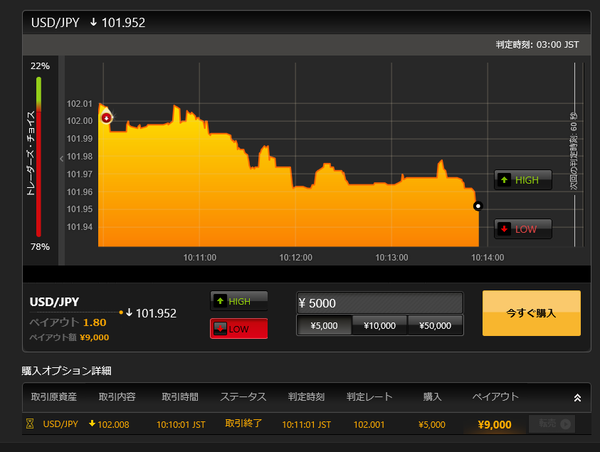
Task: Click the HIGH button on the chart
Action: coord(523,180)
